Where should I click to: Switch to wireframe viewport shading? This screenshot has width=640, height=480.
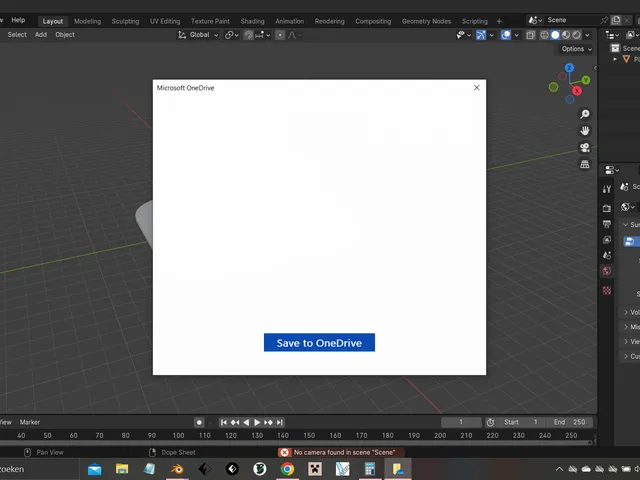coord(544,35)
